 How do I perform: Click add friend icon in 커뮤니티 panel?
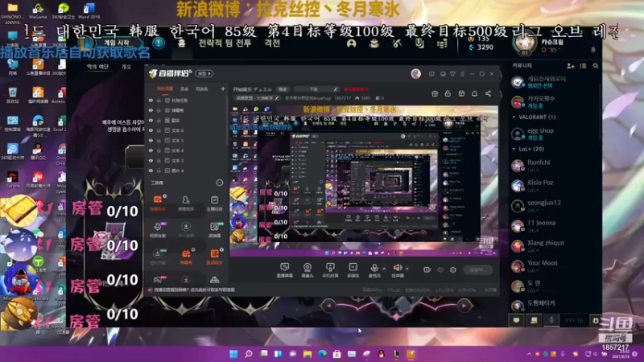pyautogui.click(x=571, y=66)
